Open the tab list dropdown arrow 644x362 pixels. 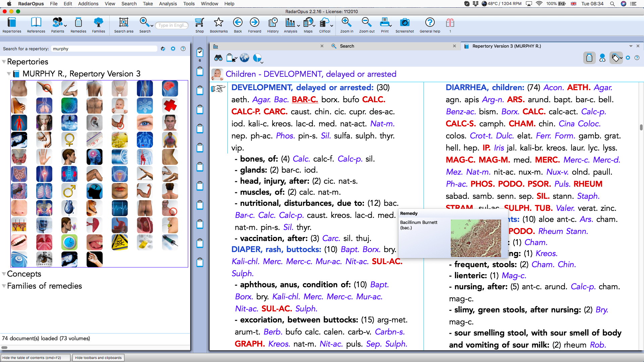(631, 46)
